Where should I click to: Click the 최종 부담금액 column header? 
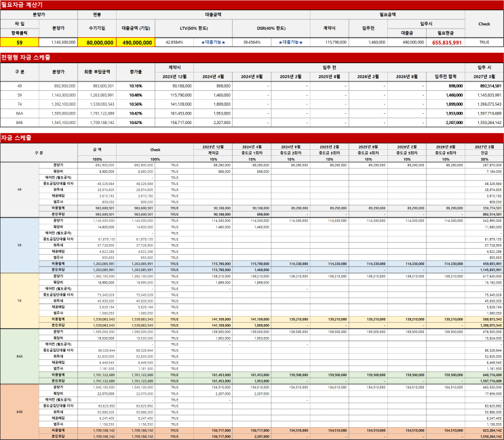tap(97, 72)
